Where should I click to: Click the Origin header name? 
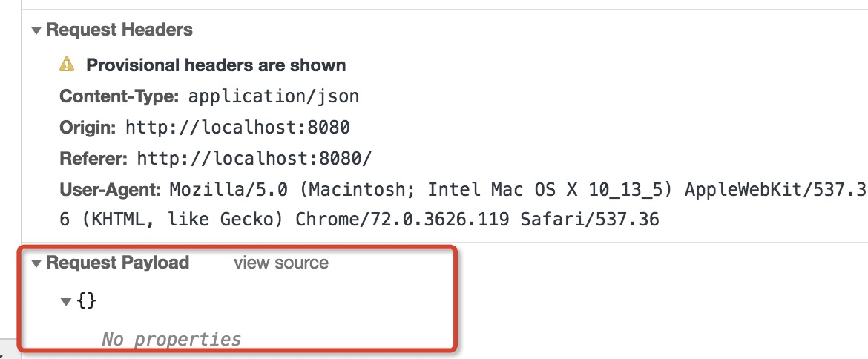pyautogui.click(x=88, y=128)
